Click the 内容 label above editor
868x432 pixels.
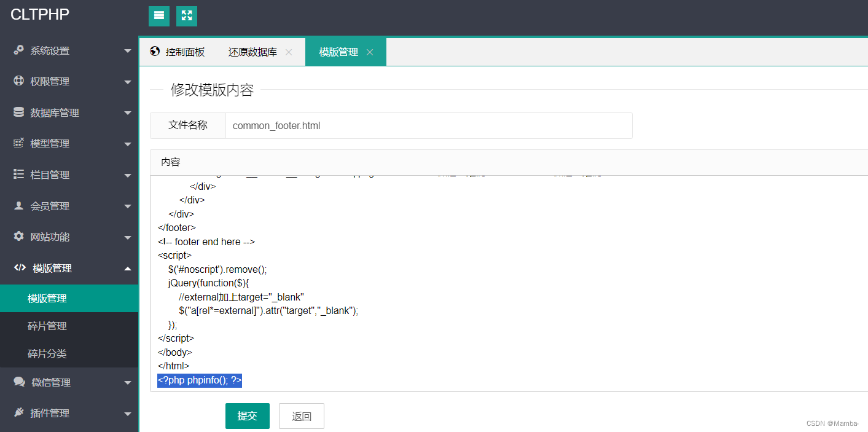point(171,162)
